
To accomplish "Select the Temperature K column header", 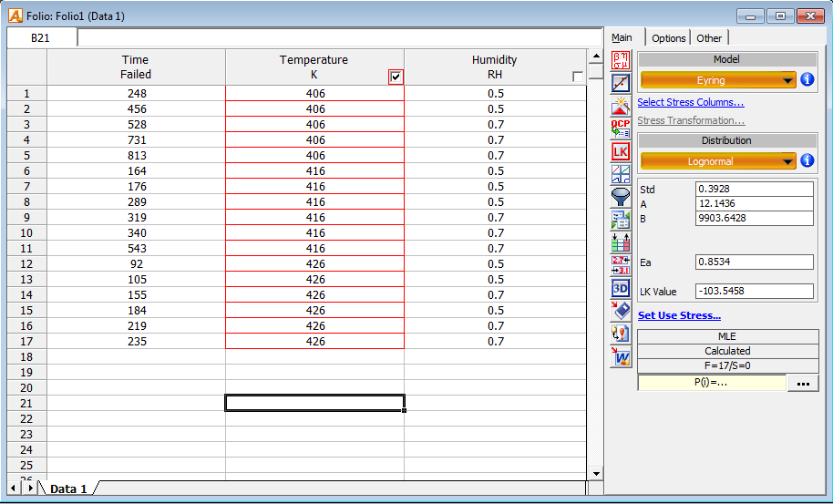I will click(314, 67).
